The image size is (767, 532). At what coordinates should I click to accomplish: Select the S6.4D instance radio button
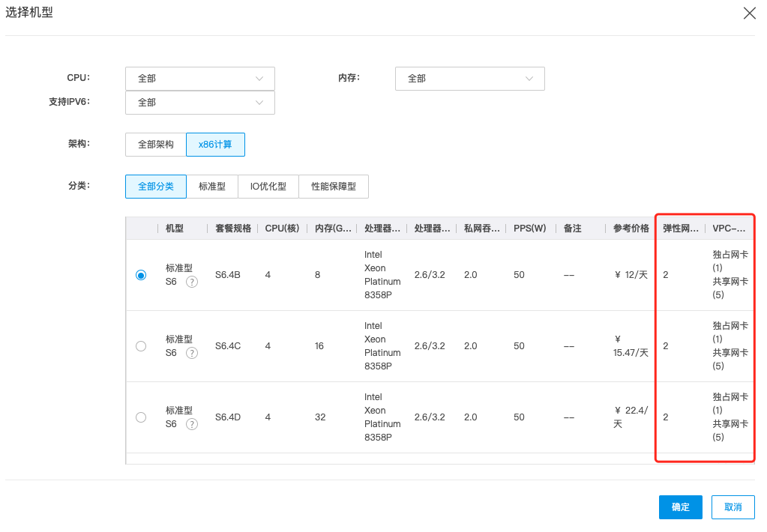[141, 417]
